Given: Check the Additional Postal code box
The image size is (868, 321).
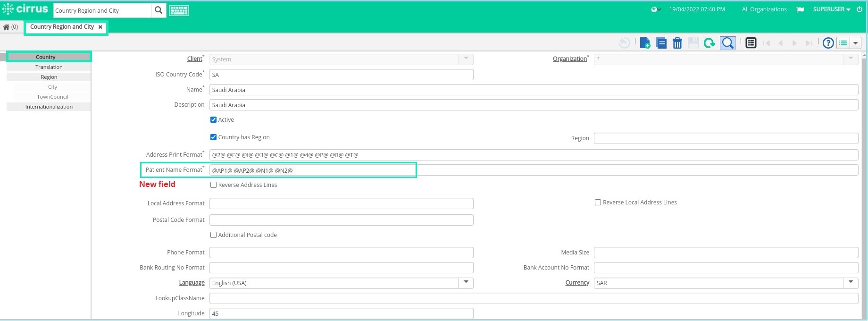Looking at the screenshot, I should click(213, 235).
